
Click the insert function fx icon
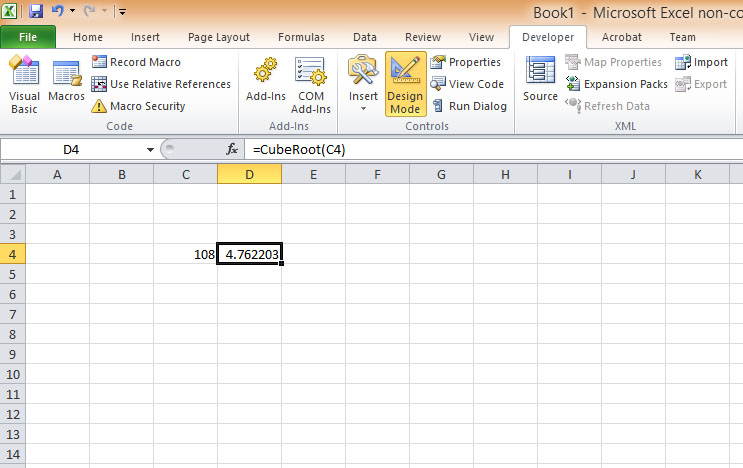point(232,149)
